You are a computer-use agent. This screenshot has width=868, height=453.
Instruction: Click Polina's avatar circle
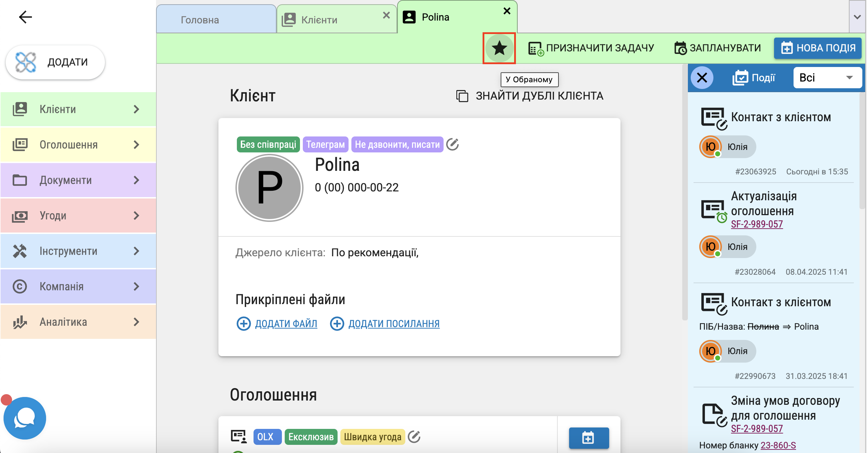(x=269, y=188)
